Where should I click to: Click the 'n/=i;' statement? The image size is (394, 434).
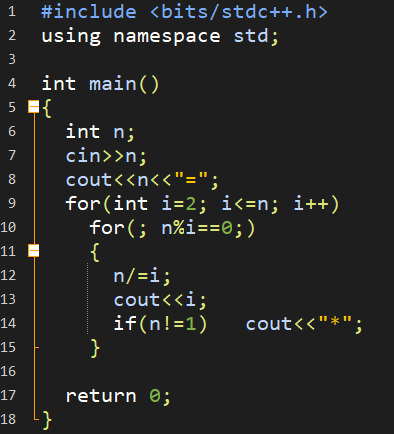pyautogui.click(x=142, y=276)
